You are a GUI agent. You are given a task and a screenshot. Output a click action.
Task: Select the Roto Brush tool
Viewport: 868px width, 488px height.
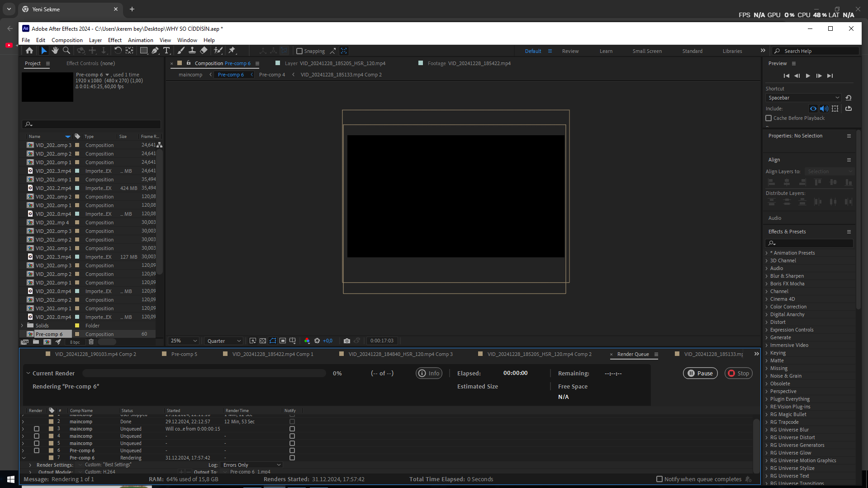pyautogui.click(x=218, y=51)
